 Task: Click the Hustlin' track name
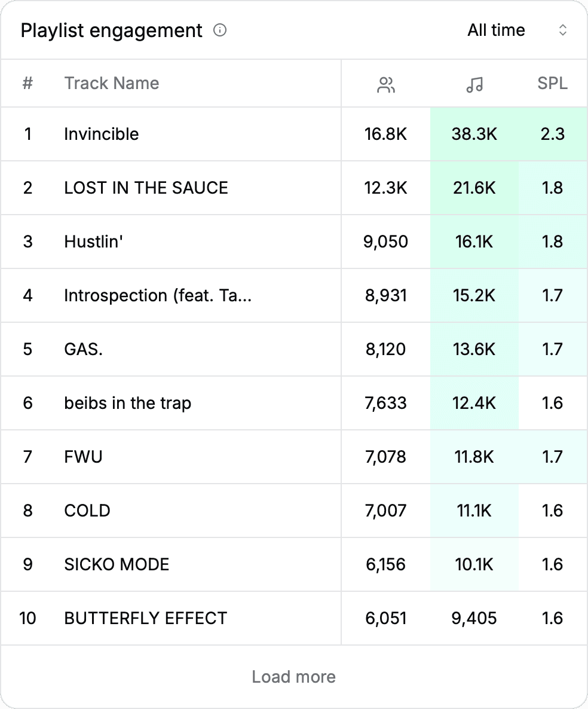94,242
